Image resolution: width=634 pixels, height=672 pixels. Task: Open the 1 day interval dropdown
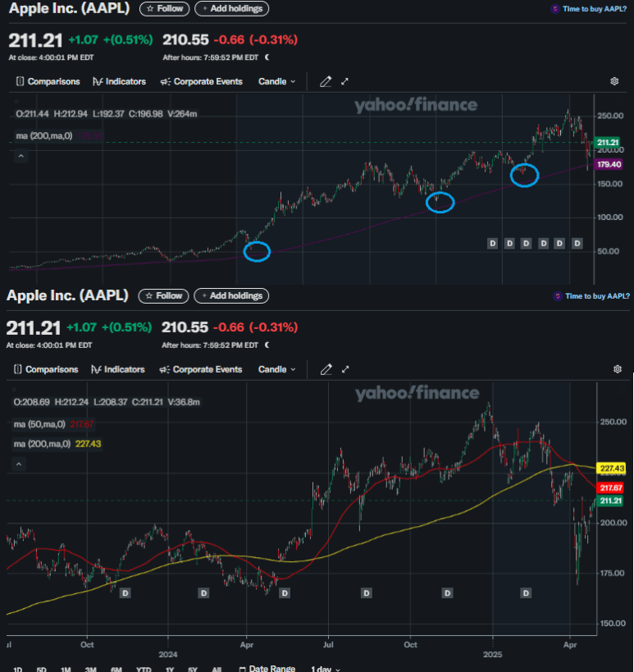[326, 669]
